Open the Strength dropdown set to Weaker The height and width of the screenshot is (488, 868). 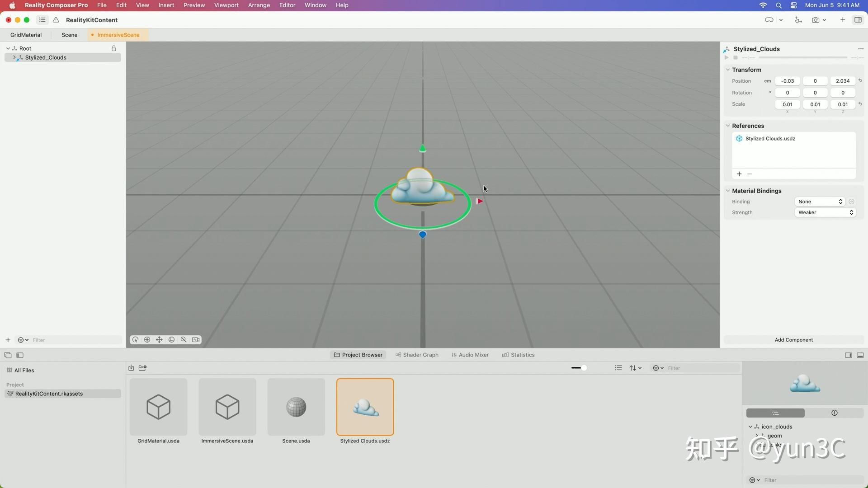coord(825,212)
